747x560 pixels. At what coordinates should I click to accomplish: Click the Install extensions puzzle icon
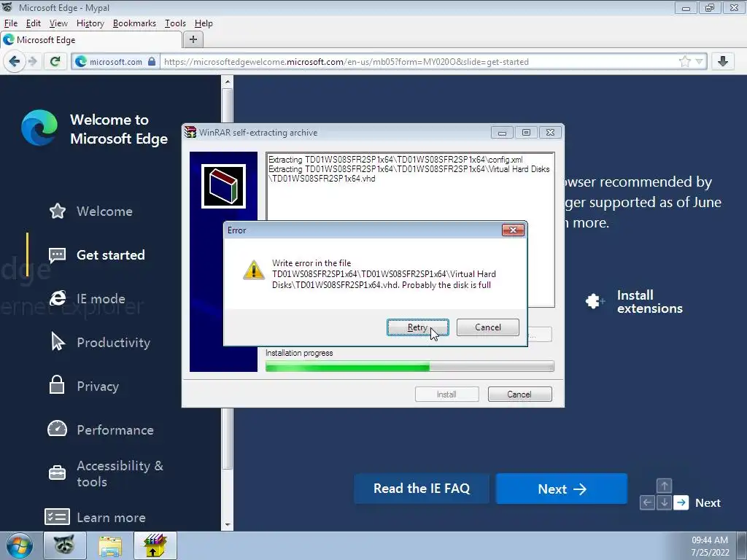point(595,301)
